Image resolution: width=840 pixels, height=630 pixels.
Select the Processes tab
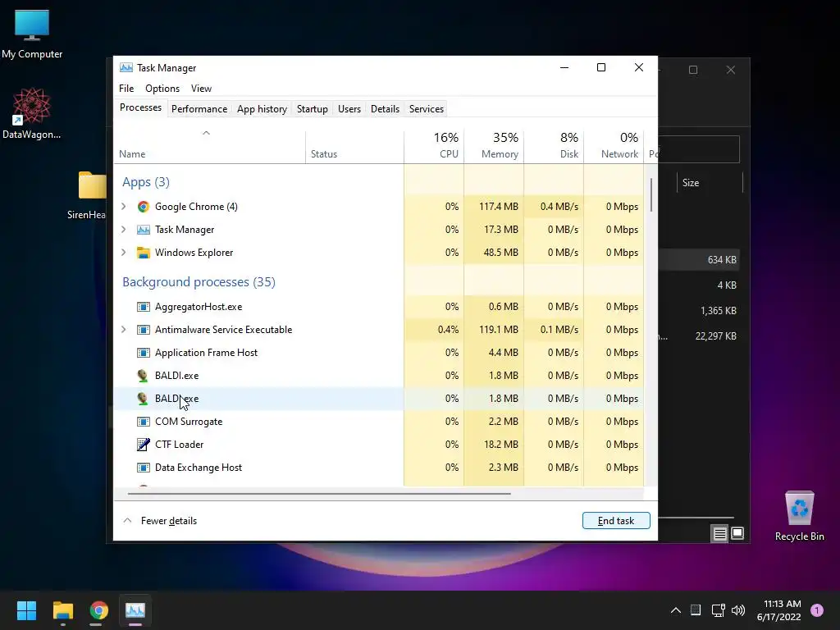click(140, 107)
